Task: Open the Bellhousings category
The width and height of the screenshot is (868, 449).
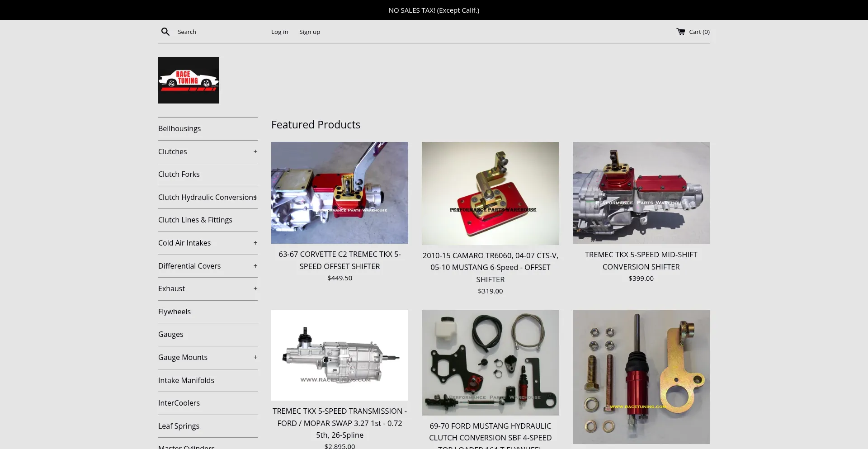Action: click(179, 128)
